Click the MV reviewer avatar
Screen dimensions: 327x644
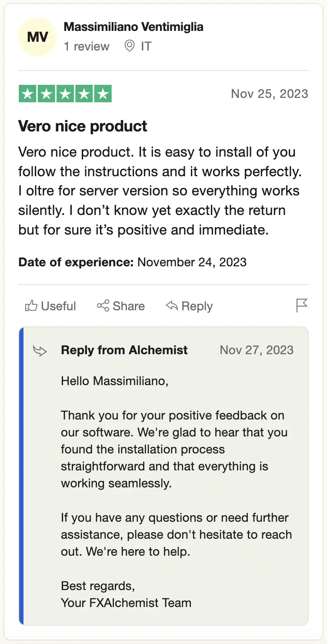38,37
